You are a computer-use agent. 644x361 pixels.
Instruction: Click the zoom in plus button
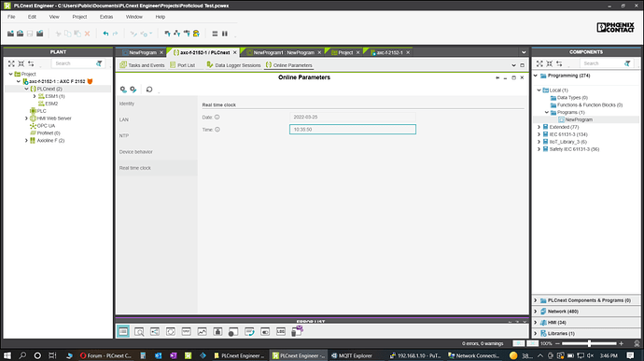[x=621, y=343]
